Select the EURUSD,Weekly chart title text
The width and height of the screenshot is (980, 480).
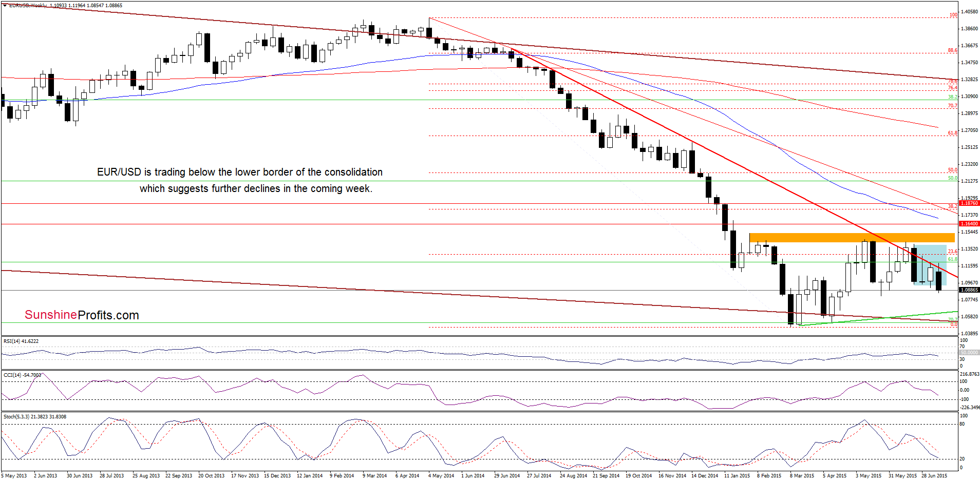(x=28, y=5)
